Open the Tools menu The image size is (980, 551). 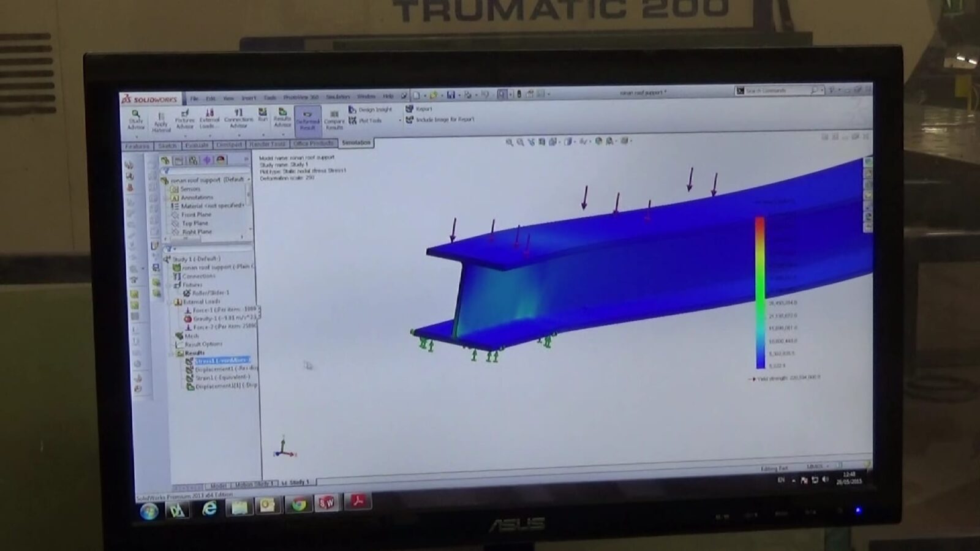pyautogui.click(x=269, y=98)
